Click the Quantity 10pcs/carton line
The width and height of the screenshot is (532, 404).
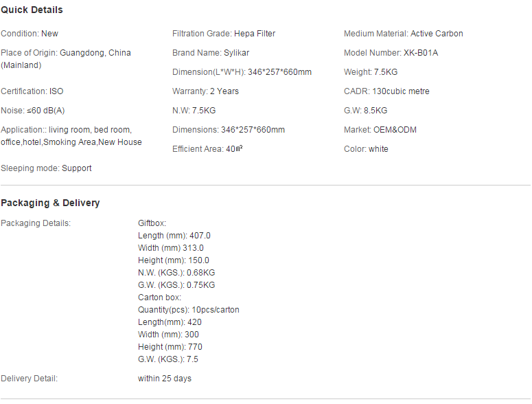(x=189, y=310)
